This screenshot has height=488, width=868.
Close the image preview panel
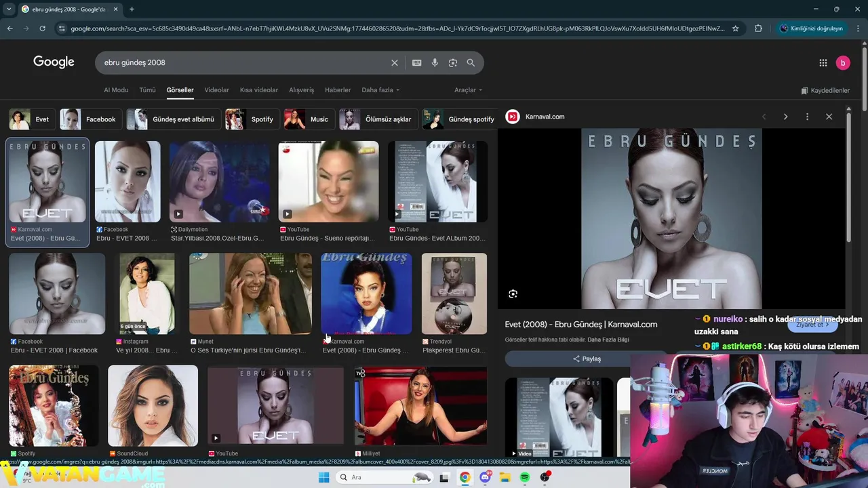click(x=829, y=117)
